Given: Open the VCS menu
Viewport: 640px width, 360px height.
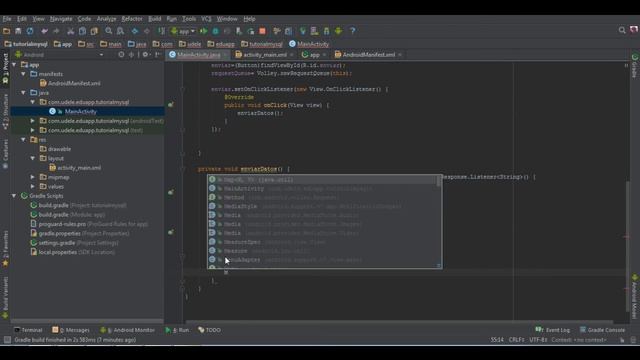Looking at the screenshot, I should (206, 19).
